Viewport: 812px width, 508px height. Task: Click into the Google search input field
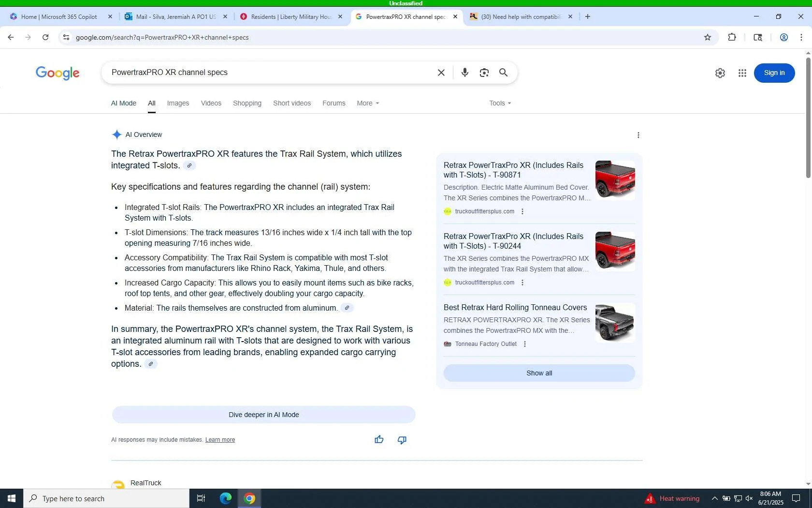pos(271,73)
